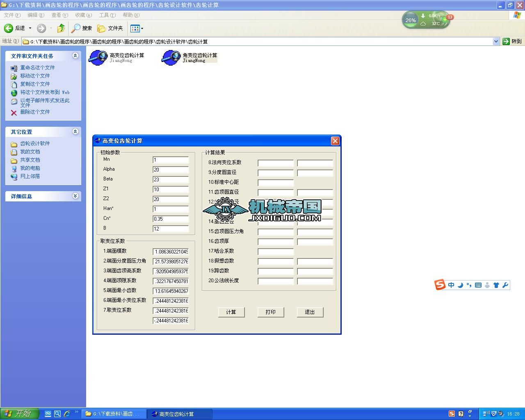Click the 计算 calculate button
This screenshot has height=420, width=525.
(231, 312)
